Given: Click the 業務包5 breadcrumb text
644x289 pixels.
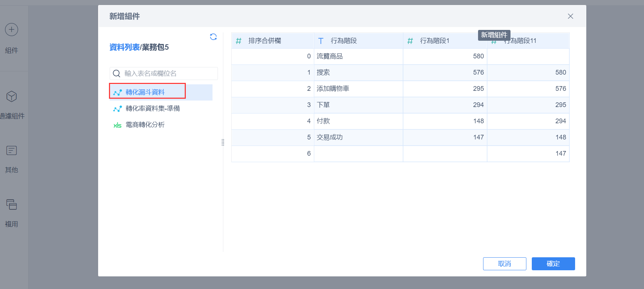Looking at the screenshot, I should point(155,47).
